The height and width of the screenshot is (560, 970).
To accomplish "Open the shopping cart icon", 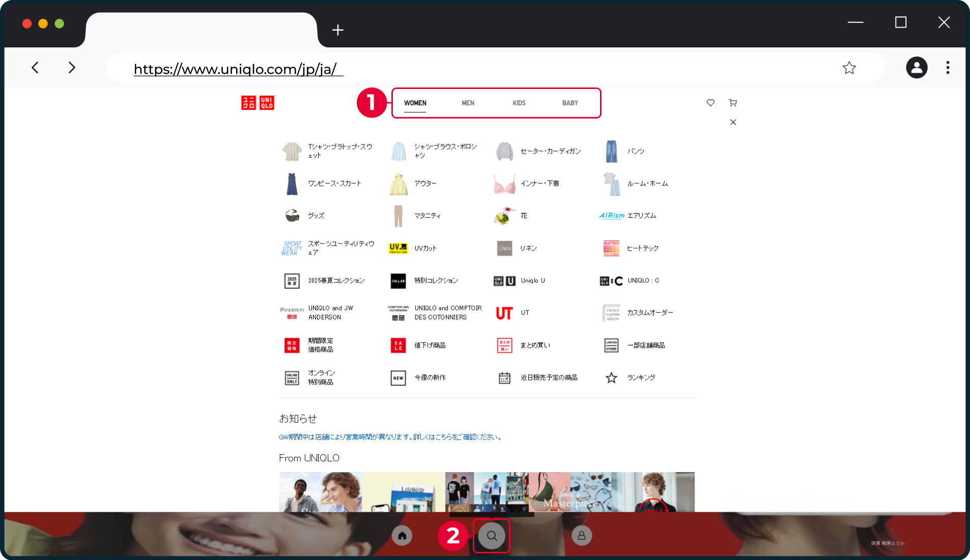I will 733,103.
